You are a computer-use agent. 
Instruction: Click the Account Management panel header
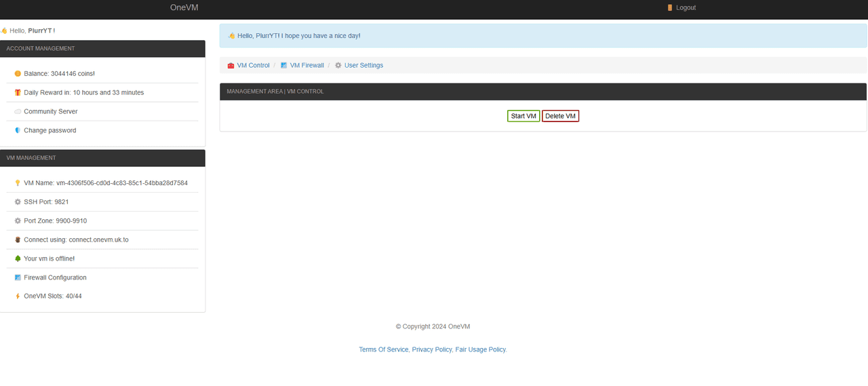102,49
